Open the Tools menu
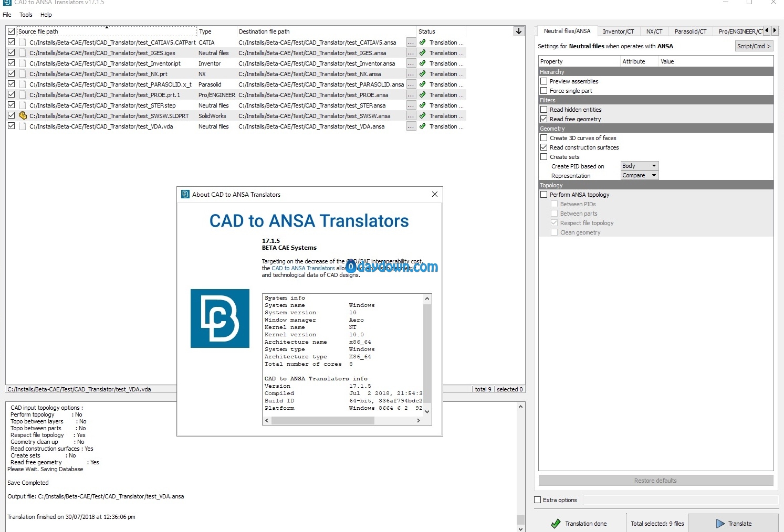784x532 pixels. [26, 15]
